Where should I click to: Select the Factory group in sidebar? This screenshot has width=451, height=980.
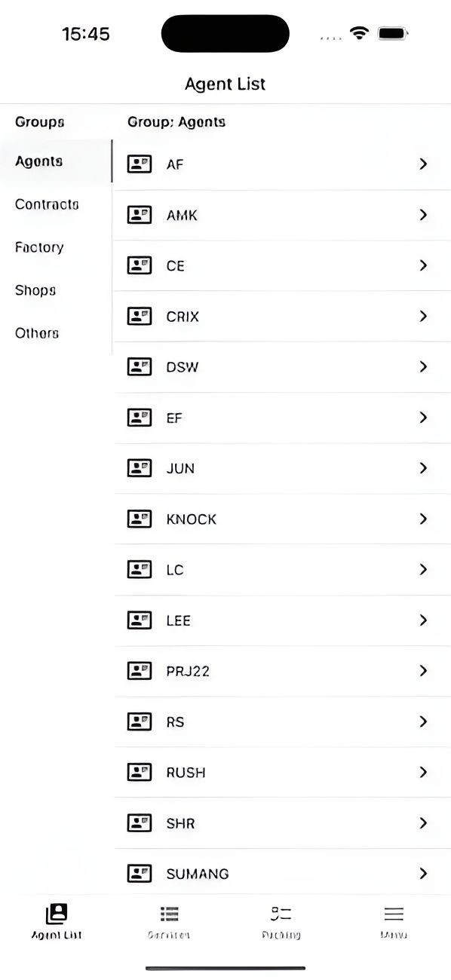[38, 247]
